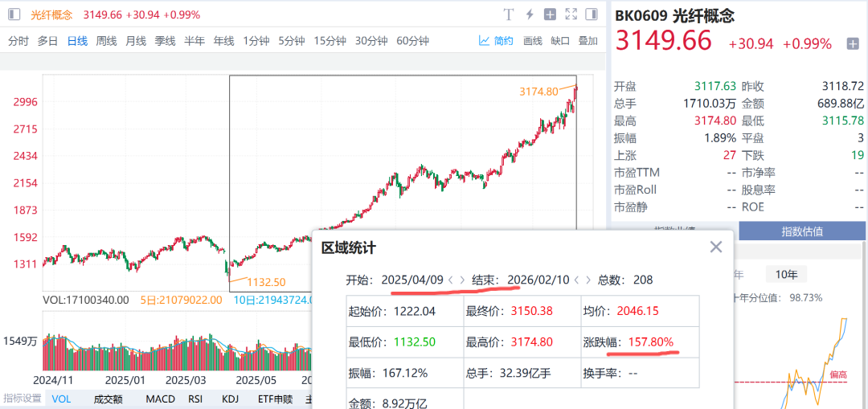The height and width of the screenshot is (409, 868).
Task: Add BK0609 to favorites via plus icon
Action: pos(853,43)
